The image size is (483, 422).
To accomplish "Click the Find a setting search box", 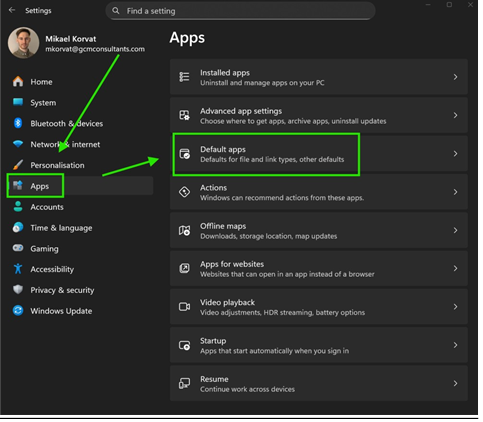I will click(240, 11).
